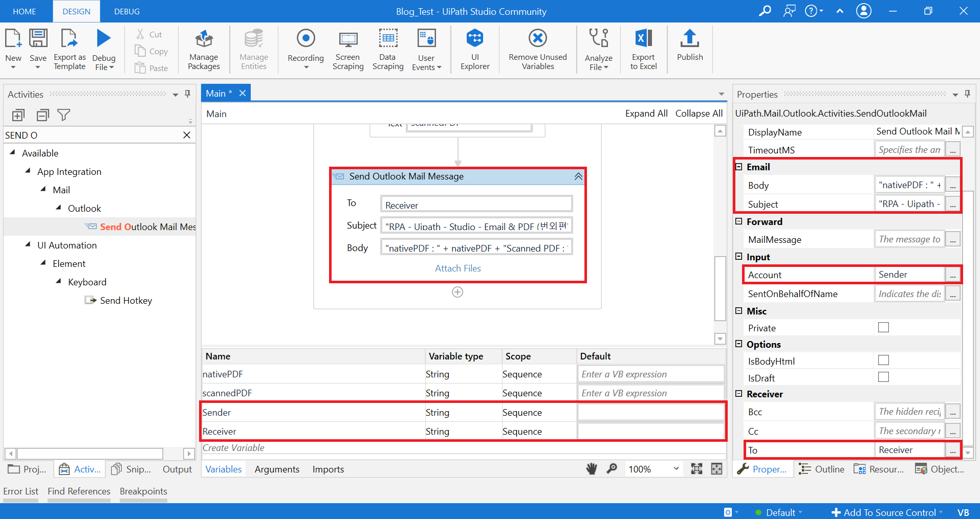
Task: Click Collapse All in designer
Action: (x=699, y=114)
